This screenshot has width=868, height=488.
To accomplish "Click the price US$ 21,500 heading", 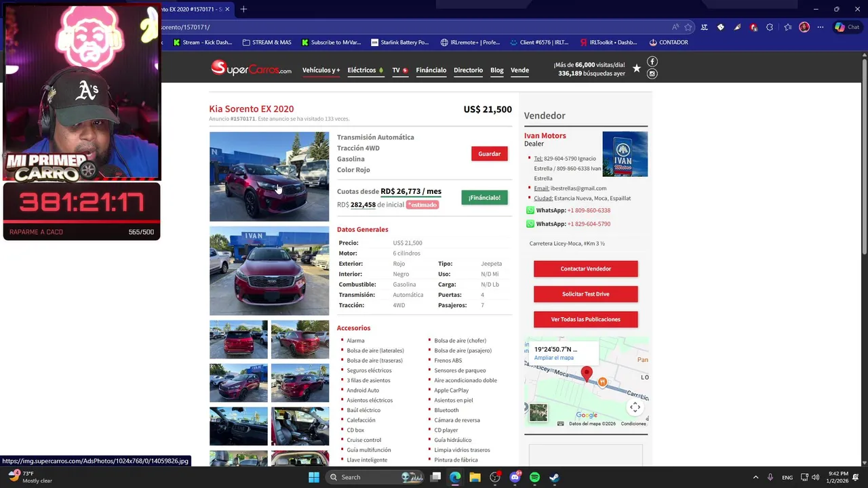I will click(x=488, y=109).
